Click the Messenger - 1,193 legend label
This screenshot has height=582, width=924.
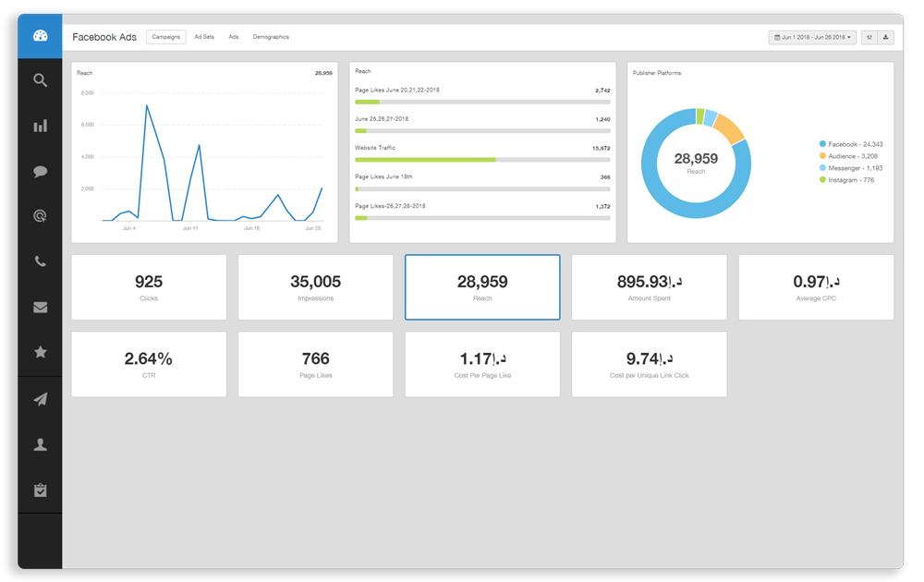pos(856,168)
